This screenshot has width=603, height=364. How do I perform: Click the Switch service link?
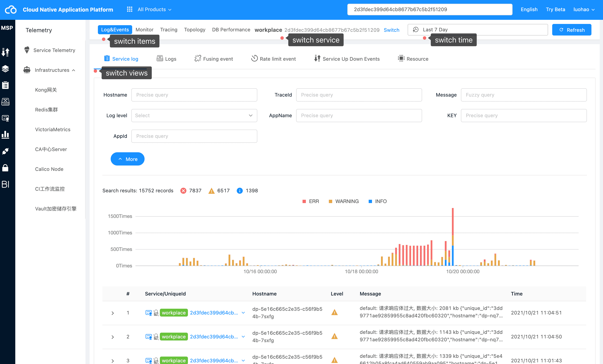pyautogui.click(x=391, y=30)
